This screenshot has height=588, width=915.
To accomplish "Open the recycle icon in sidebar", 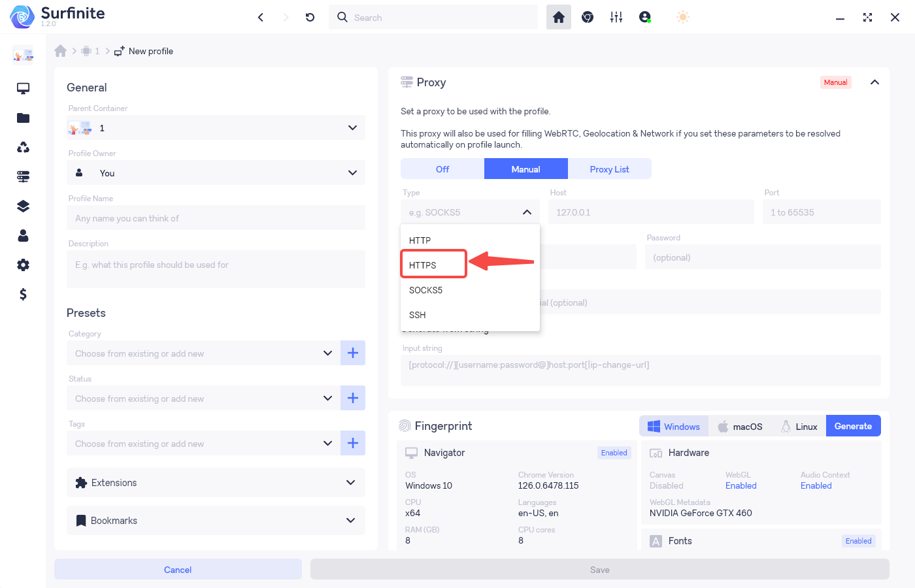I will pyautogui.click(x=24, y=147).
